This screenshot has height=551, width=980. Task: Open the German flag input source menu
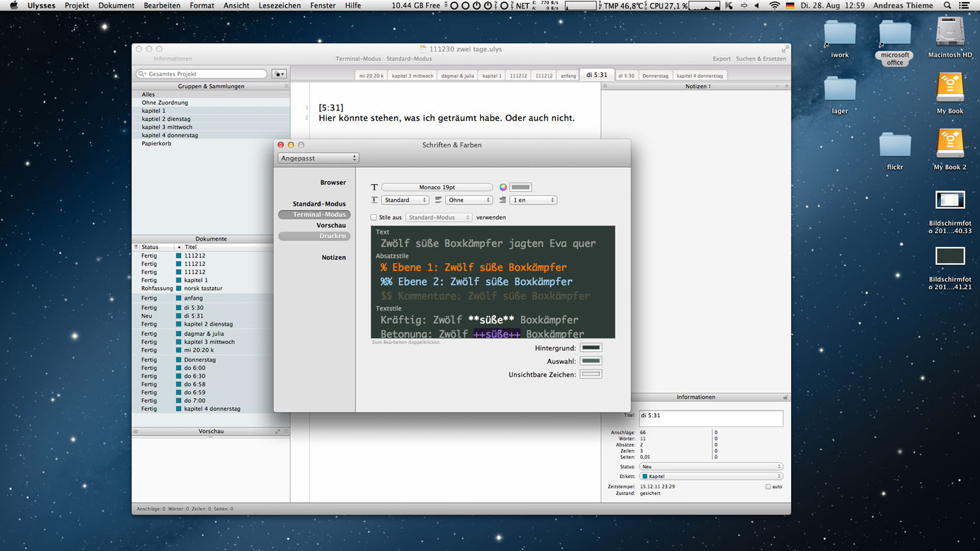click(790, 5)
